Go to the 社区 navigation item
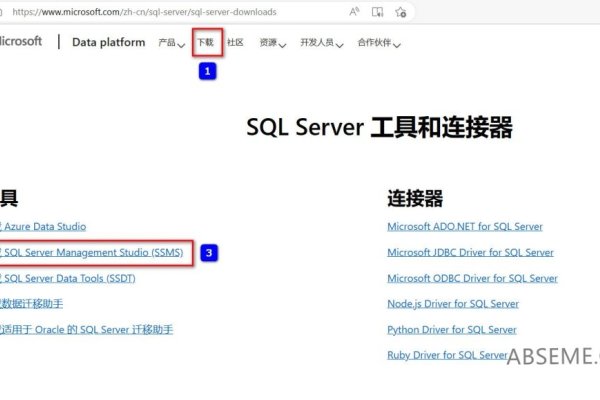Screen dimensions: 600x400 point(235,42)
